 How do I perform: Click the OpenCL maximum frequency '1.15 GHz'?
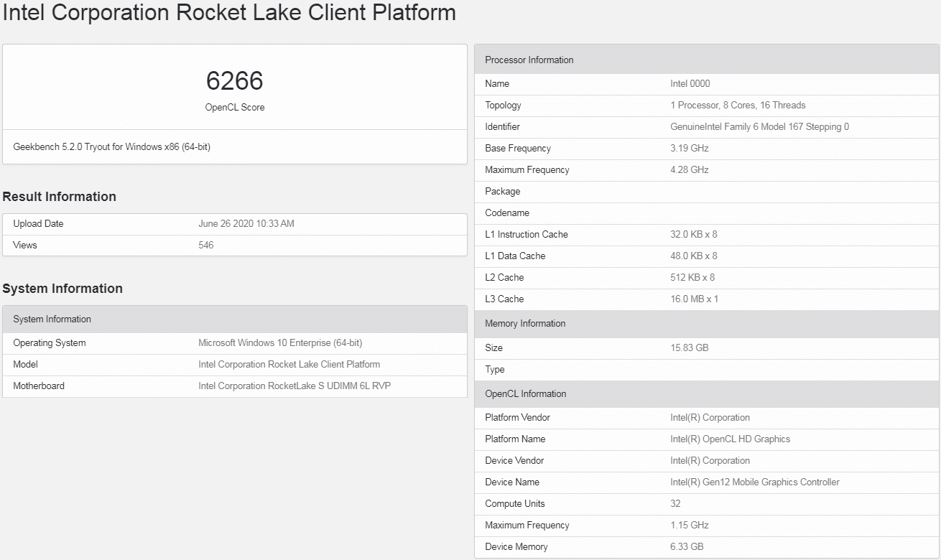(689, 526)
